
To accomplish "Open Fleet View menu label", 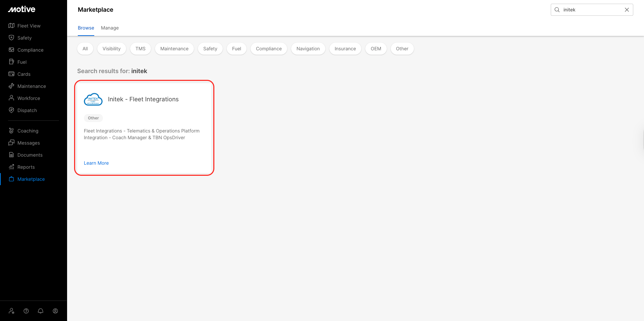I will tap(29, 26).
